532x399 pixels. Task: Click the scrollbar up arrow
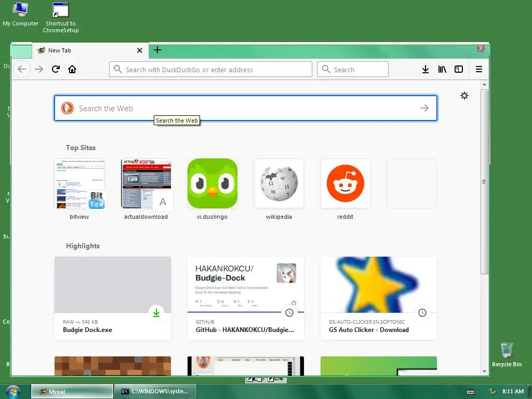pos(484,85)
